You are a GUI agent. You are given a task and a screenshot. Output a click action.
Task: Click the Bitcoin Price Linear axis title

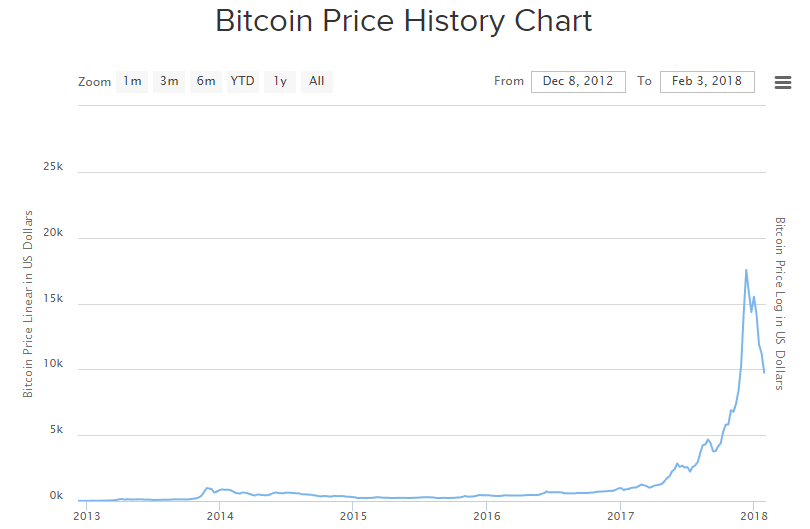pyautogui.click(x=28, y=304)
